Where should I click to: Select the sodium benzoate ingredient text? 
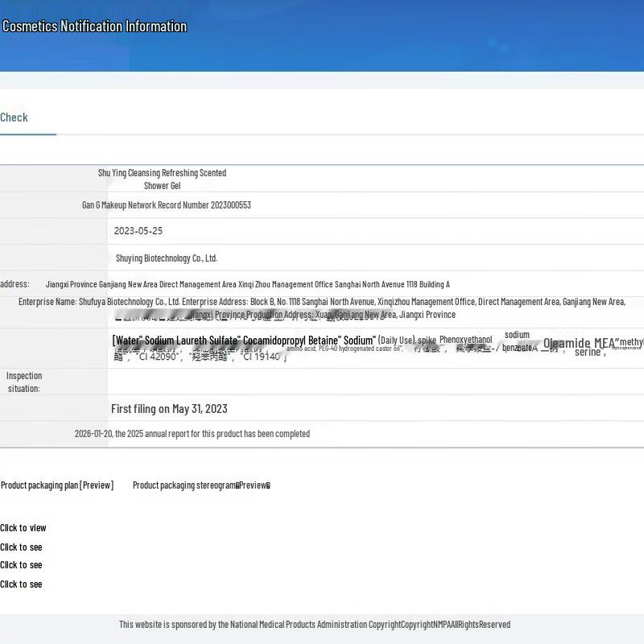click(x=517, y=341)
